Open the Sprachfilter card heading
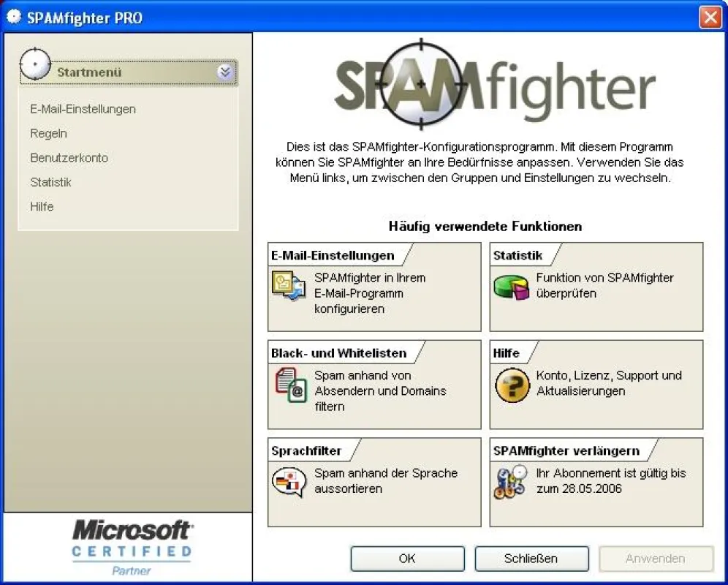 [x=306, y=450]
